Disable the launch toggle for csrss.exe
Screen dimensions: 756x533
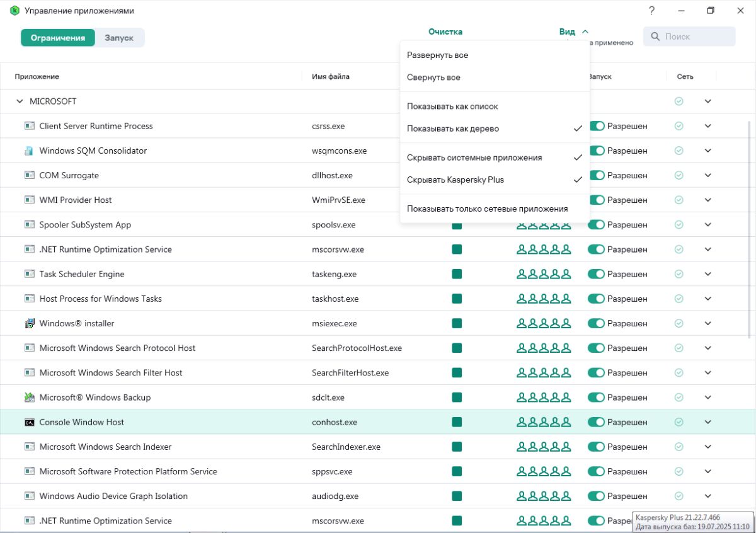tap(596, 126)
